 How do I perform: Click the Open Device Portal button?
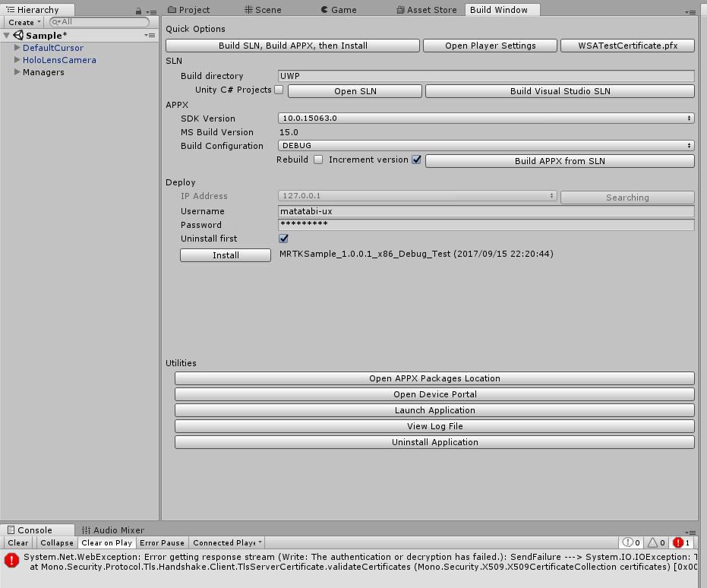[x=434, y=394]
